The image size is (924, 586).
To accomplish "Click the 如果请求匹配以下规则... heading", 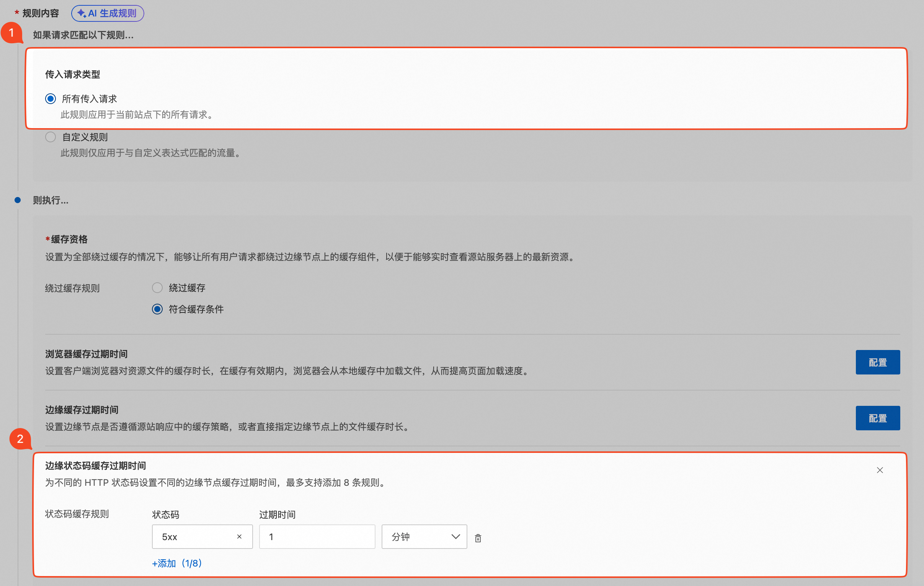I will 83,35.
